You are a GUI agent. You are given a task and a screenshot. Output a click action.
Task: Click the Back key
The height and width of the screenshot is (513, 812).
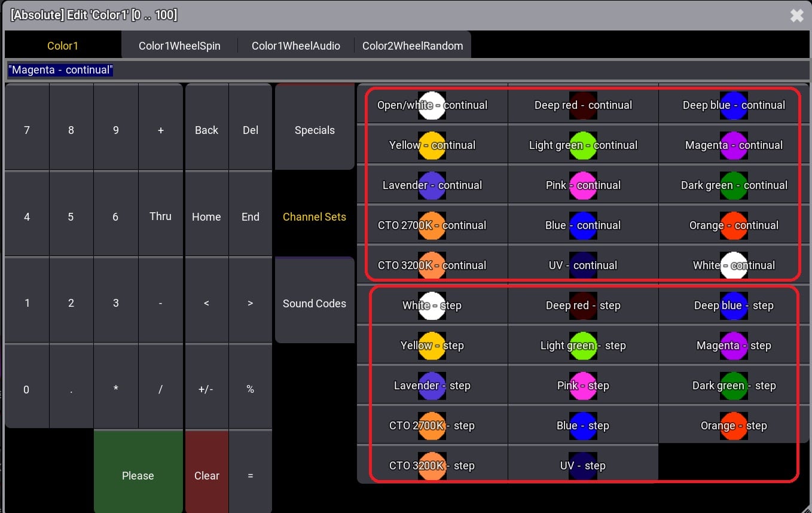click(206, 130)
